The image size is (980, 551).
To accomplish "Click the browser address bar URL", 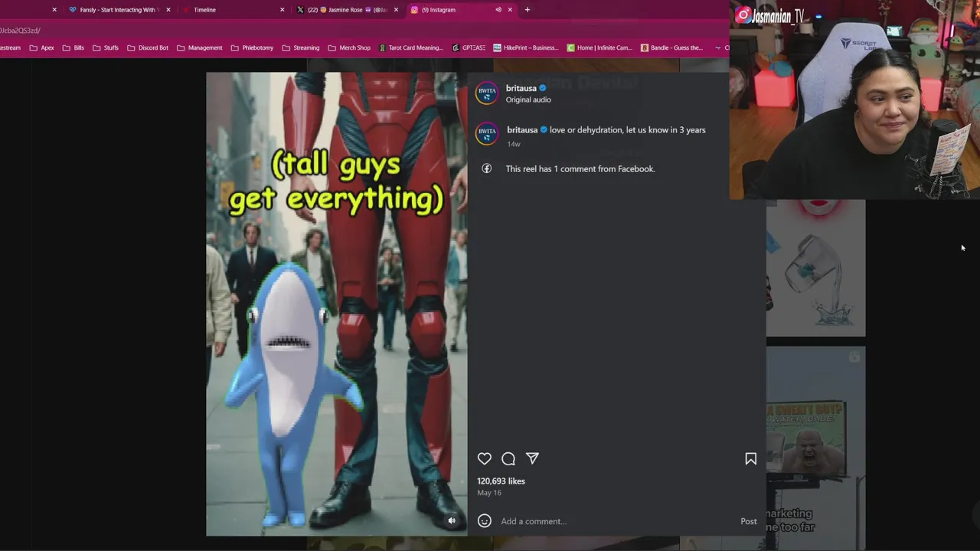I will (20, 31).
